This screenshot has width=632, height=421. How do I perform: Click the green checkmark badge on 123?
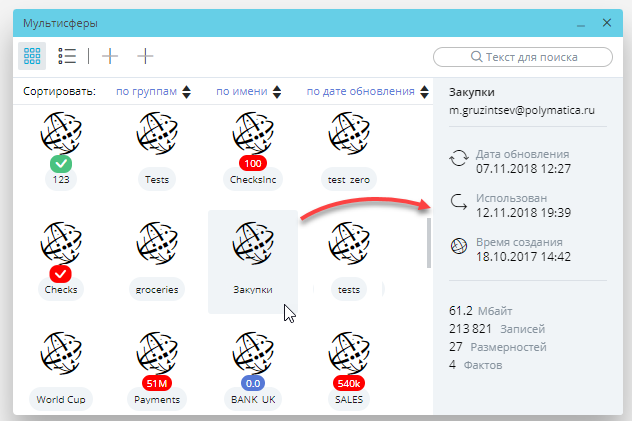[61, 164]
